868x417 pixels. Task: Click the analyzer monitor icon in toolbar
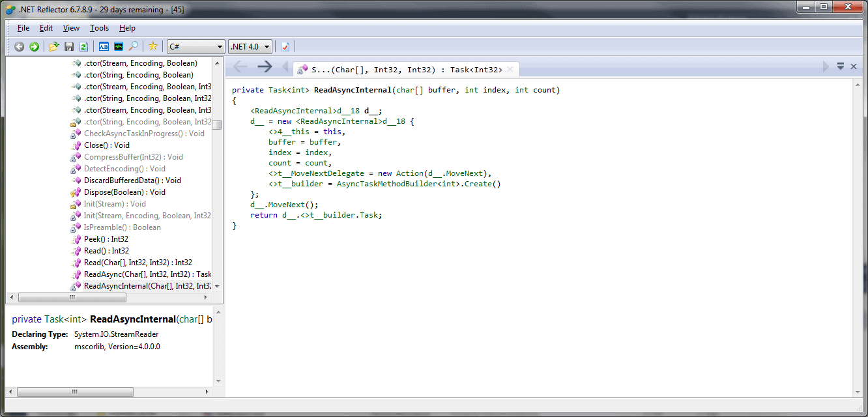118,46
